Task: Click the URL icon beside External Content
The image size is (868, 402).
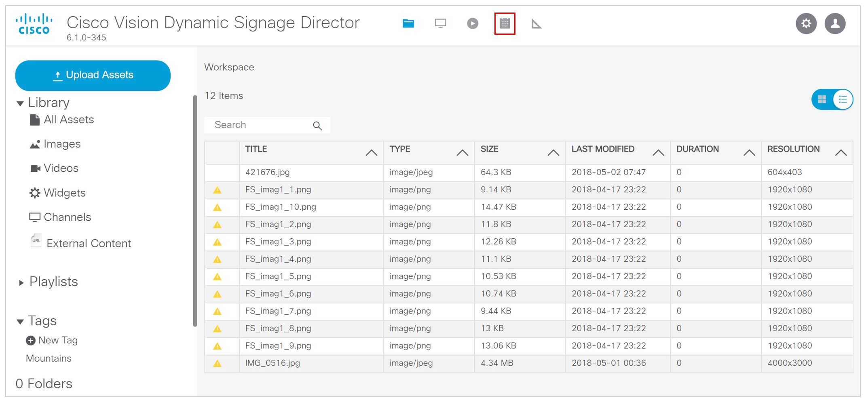Action: click(36, 240)
